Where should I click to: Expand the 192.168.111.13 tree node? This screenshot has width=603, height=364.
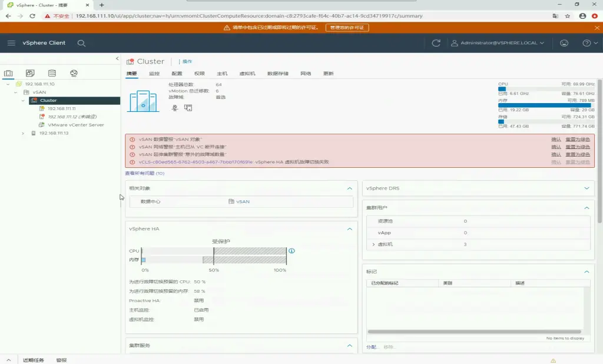point(23,133)
